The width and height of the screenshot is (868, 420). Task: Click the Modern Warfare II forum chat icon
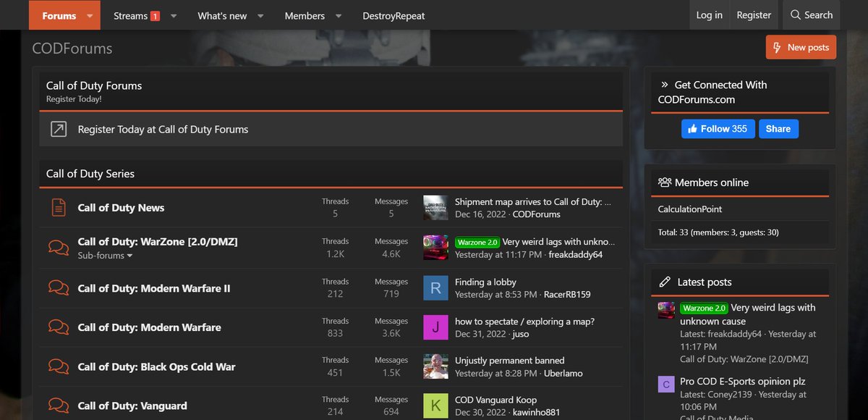pyautogui.click(x=59, y=288)
